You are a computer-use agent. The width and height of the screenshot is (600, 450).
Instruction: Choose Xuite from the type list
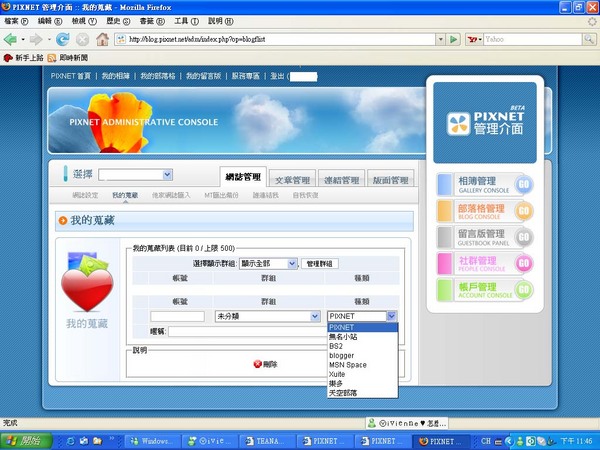(x=362, y=374)
